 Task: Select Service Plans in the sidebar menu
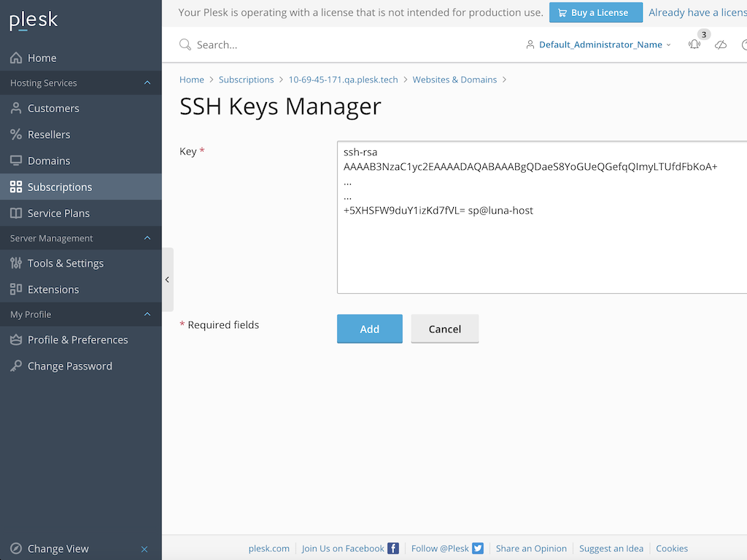[58, 213]
